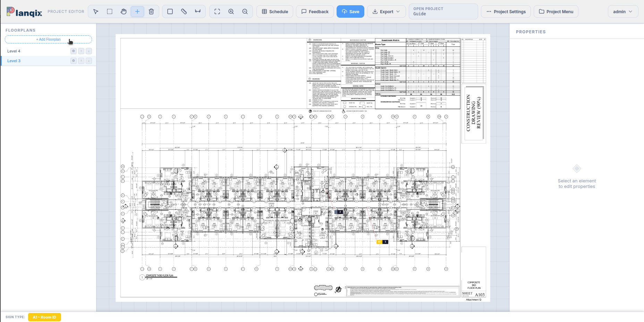
Task: Click the FLOORPLANS heading
Action: tap(20, 30)
